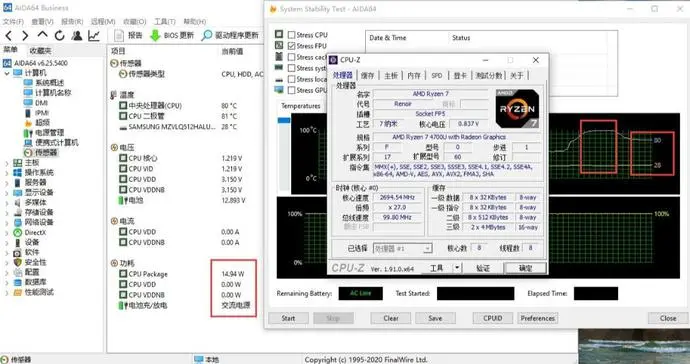Viewport: 690px width, 364px height.
Task: Open the 系统概述 tree item
Action: (44, 83)
